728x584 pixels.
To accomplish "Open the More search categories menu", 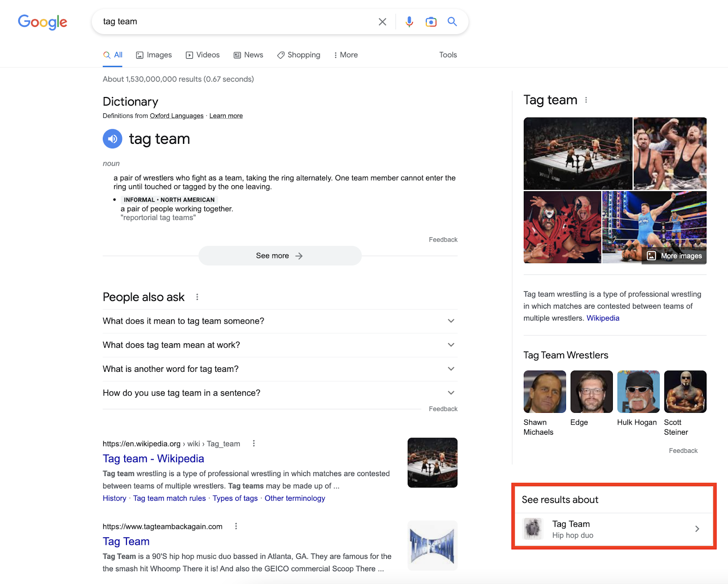I will [346, 55].
